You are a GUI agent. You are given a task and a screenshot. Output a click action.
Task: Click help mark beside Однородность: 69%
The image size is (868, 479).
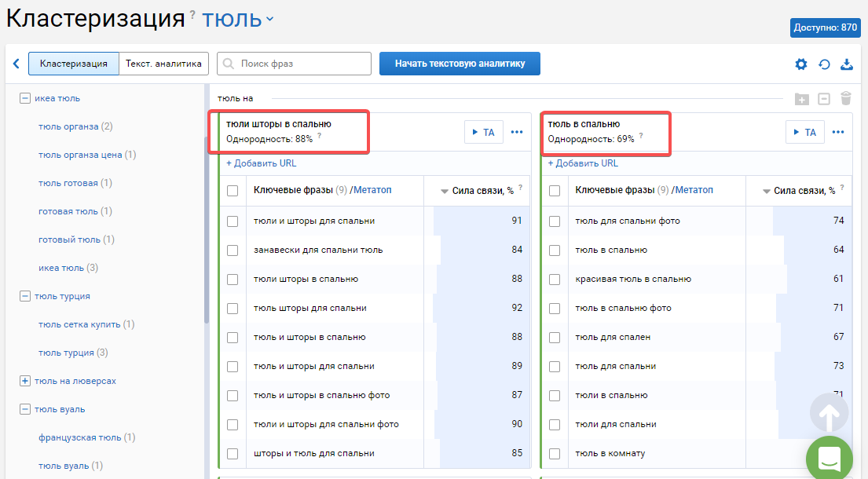coord(641,136)
